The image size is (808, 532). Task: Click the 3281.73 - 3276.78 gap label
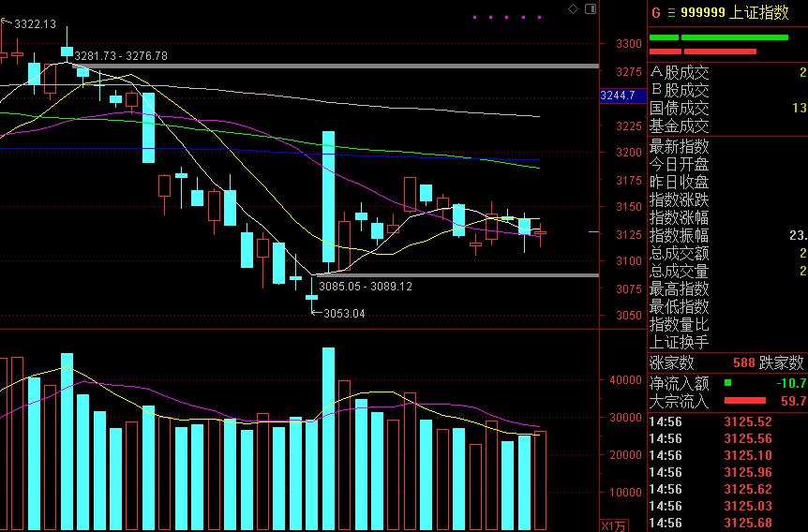click(x=121, y=55)
